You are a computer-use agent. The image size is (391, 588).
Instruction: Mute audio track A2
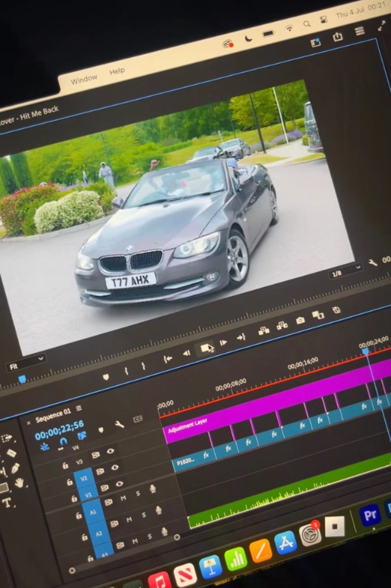click(129, 520)
